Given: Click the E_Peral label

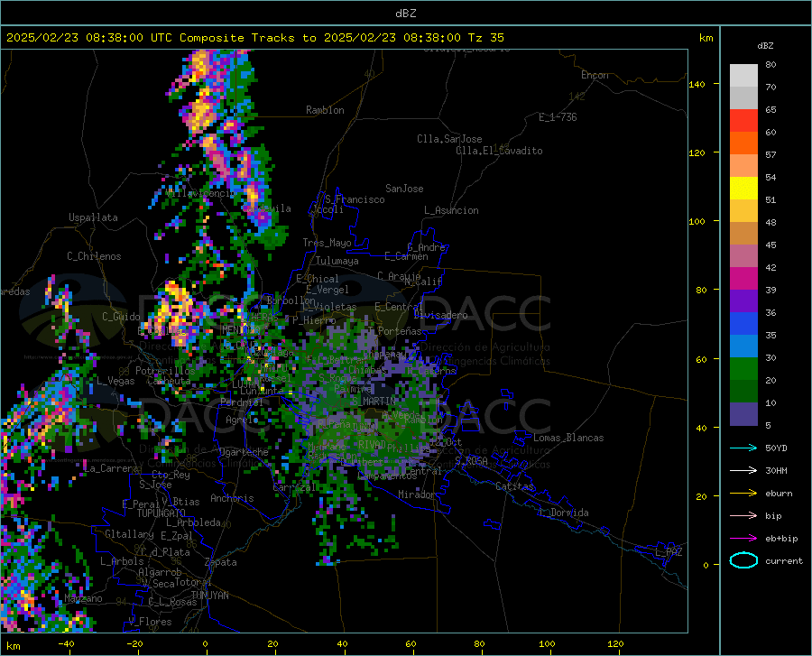Looking at the screenshot, I should coord(141,504).
